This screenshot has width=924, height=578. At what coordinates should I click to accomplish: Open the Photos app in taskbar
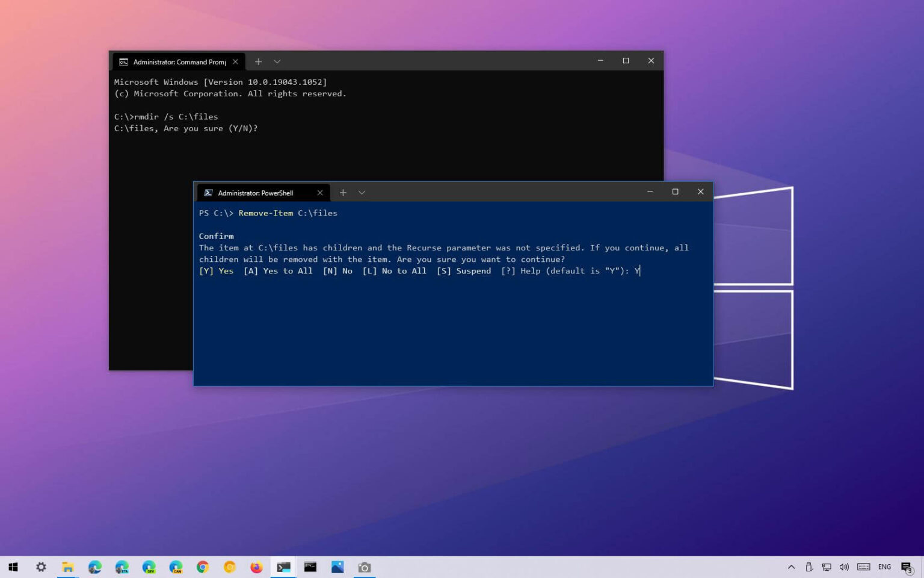(337, 567)
